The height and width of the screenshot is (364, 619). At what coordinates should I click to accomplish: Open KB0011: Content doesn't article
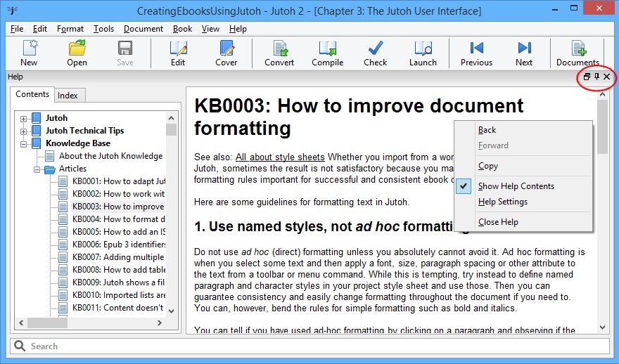pyautogui.click(x=117, y=308)
